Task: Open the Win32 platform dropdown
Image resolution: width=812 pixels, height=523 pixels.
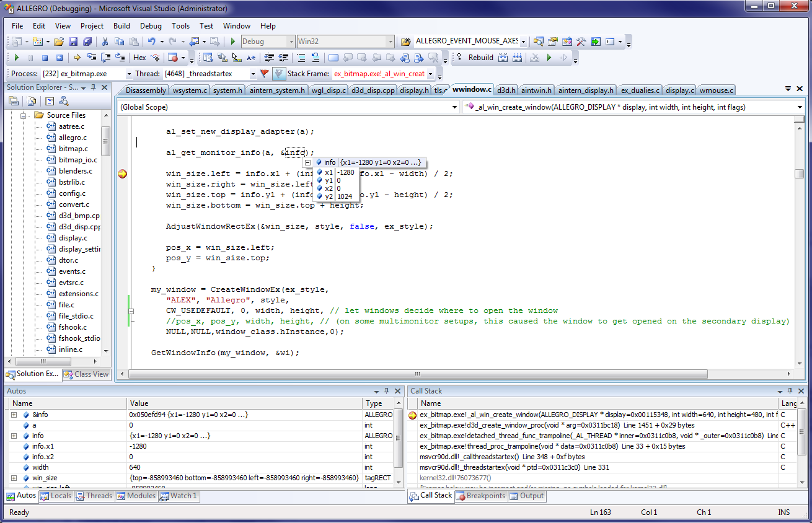Action: click(390, 42)
